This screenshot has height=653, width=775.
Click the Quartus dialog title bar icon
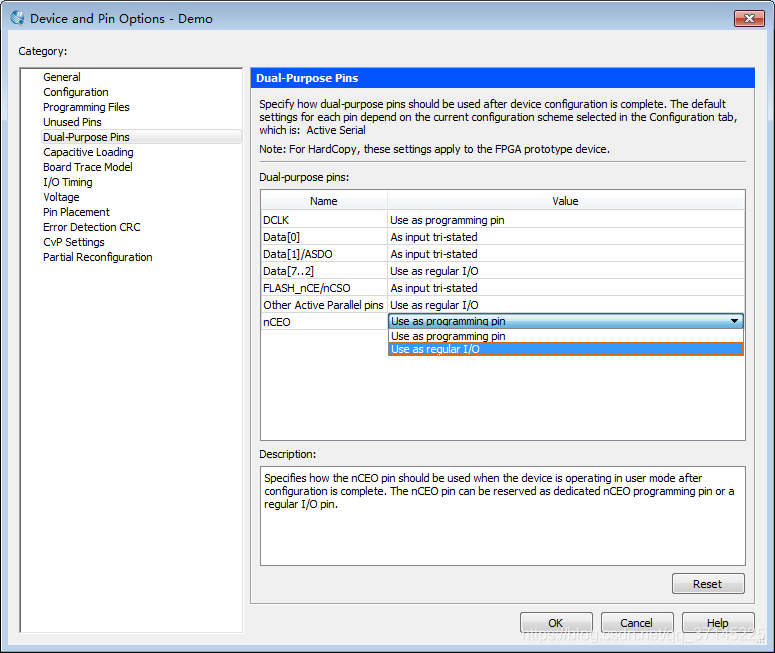pos(17,18)
